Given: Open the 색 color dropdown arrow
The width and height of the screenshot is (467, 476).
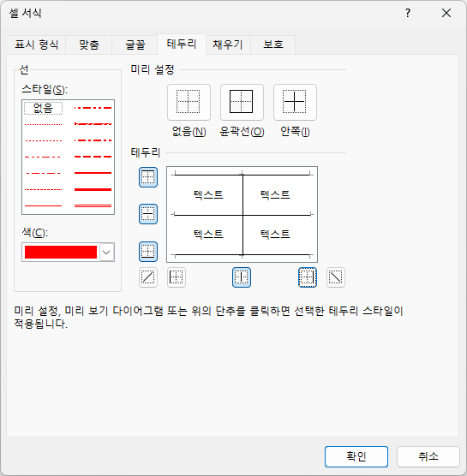Looking at the screenshot, I should coord(106,253).
